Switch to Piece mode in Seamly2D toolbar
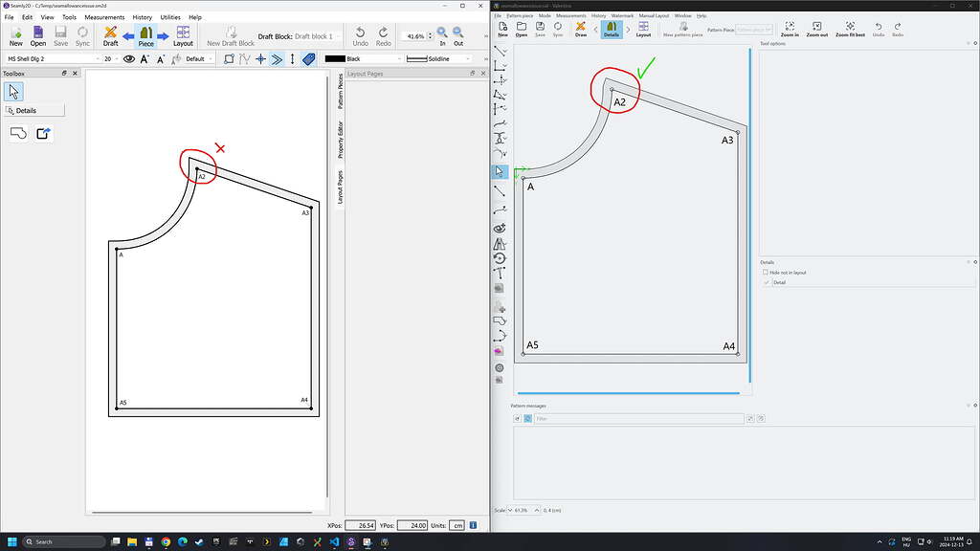Viewport: 980px width, 551px height. pos(145,33)
